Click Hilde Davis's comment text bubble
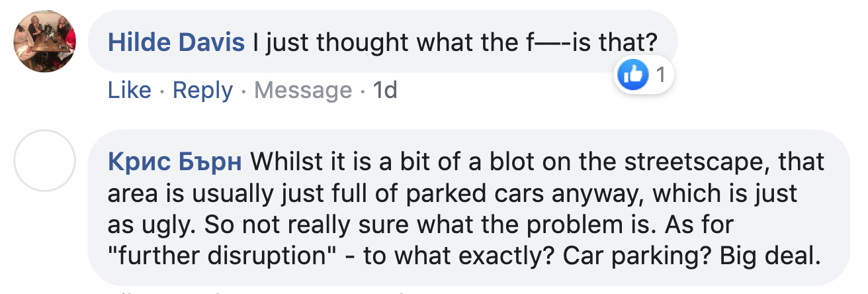 (382, 42)
